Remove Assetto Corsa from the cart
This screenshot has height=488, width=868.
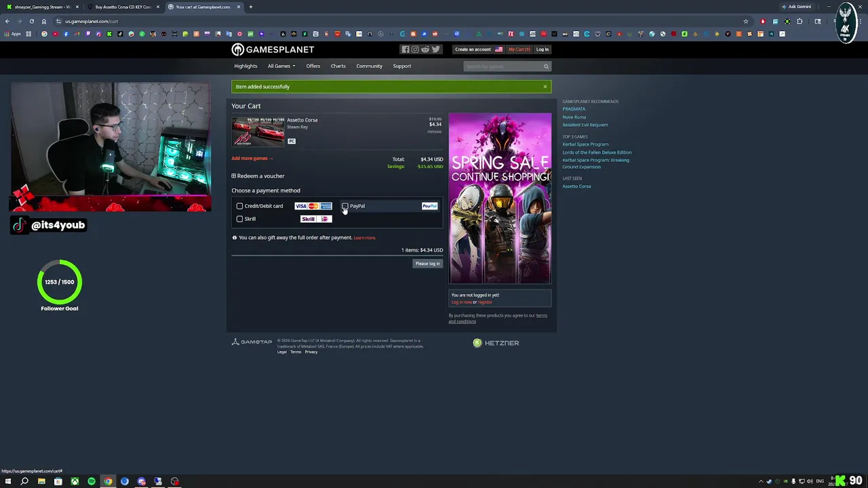[434, 131]
